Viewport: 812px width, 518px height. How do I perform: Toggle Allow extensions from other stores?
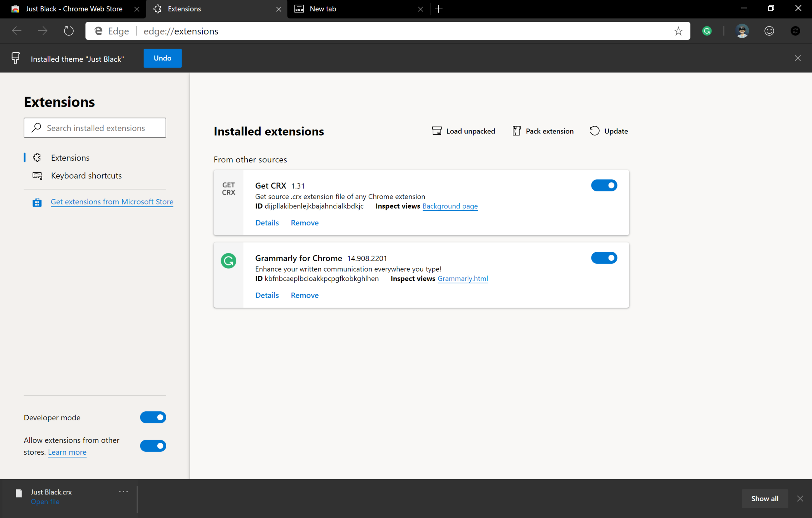pos(153,446)
